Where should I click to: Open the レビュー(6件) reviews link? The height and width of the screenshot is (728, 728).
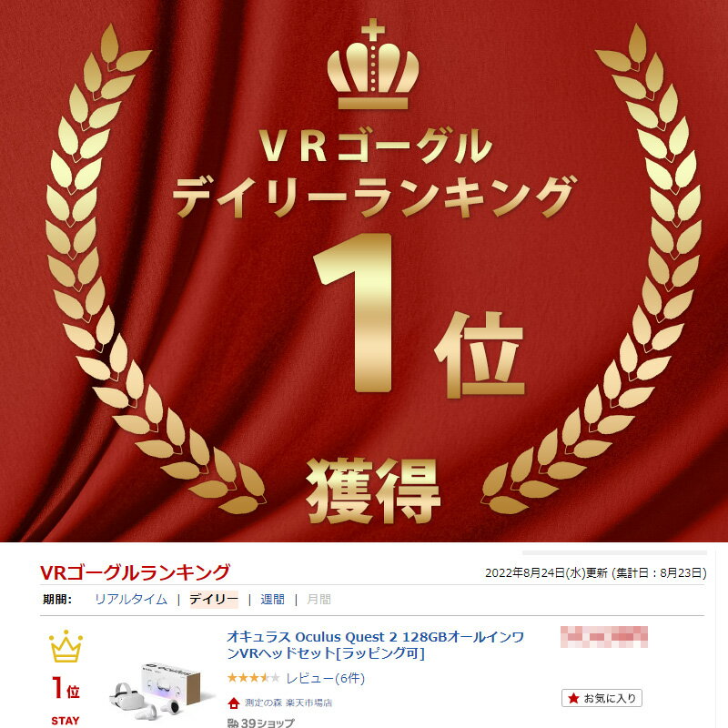(x=326, y=678)
